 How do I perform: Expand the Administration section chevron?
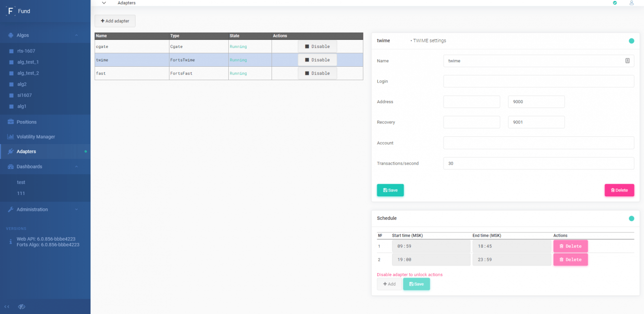[x=76, y=209]
